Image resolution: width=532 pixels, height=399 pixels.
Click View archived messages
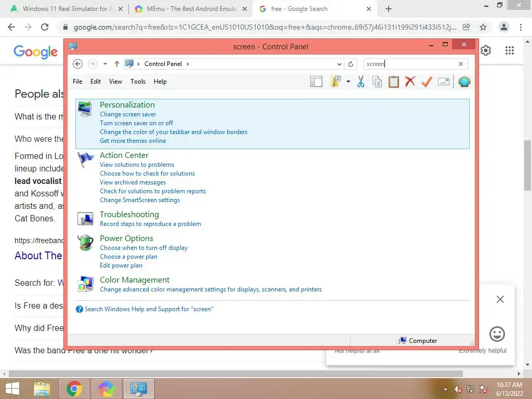[132, 182]
